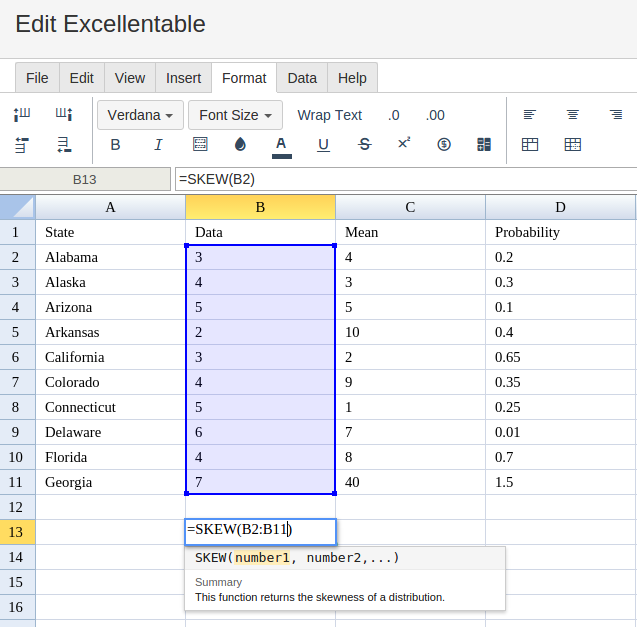The width and height of the screenshot is (637, 627).
Task: Apply strikethrough to the cell
Action: [365, 145]
